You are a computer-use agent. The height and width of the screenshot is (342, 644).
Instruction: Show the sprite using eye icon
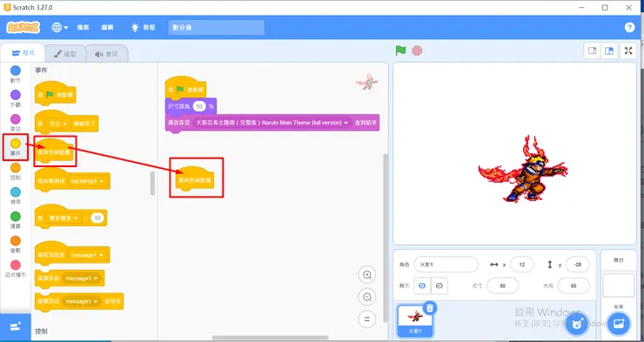(422, 285)
